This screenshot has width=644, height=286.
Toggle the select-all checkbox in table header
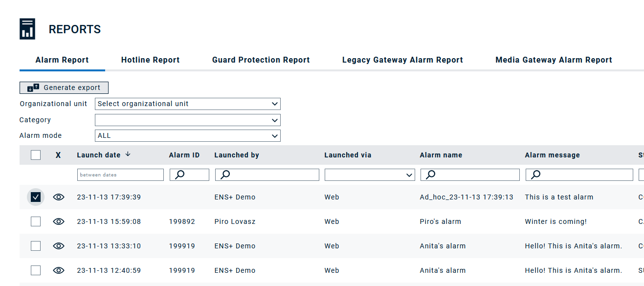[36, 155]
